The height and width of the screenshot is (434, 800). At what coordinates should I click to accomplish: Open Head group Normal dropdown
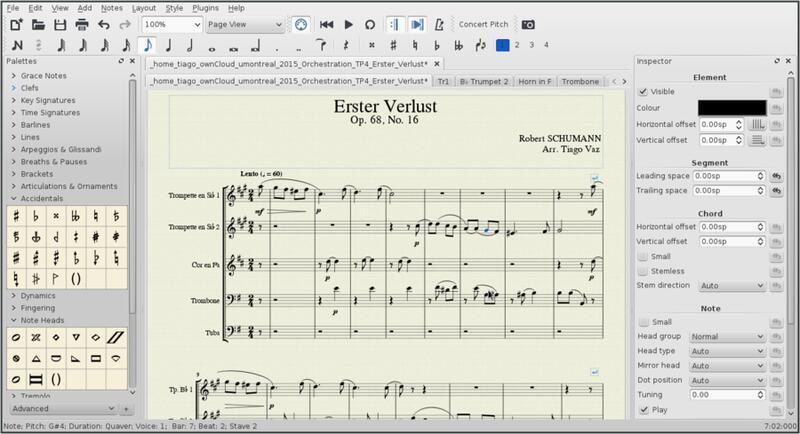[x=728, y=337]
